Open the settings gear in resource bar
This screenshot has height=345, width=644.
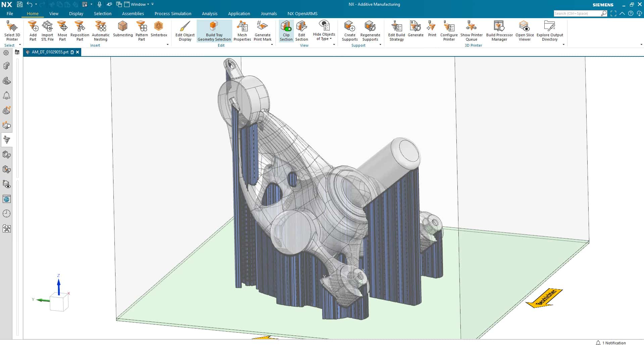pos(6,53)
